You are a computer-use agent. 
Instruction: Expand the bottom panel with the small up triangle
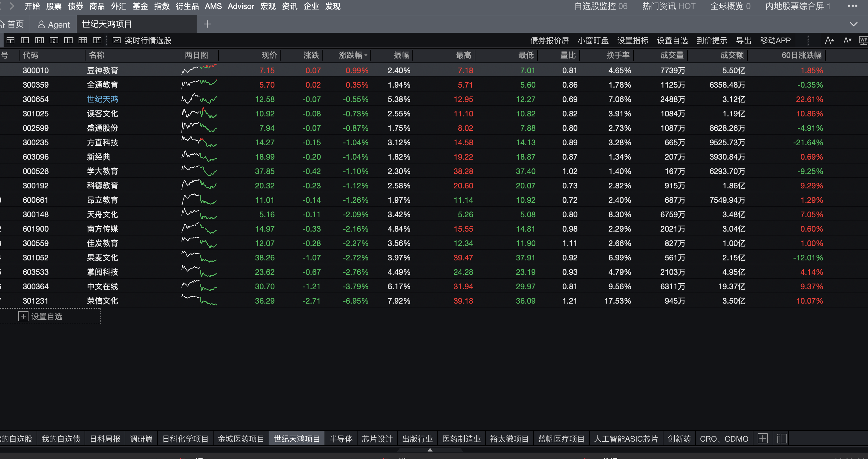[430, 450]
